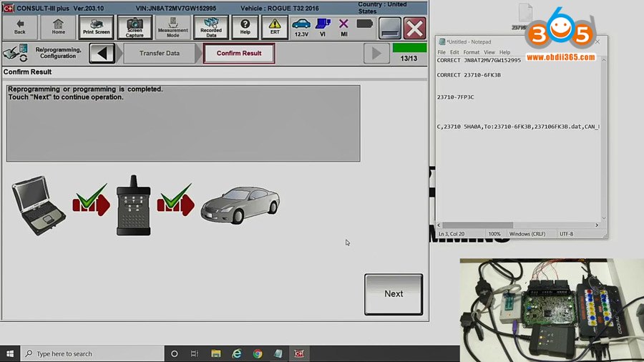Image resolution: width=644 pixels, height=362 pixels.
Task: Click the car illustration
Action: click(x=240, y=205)
